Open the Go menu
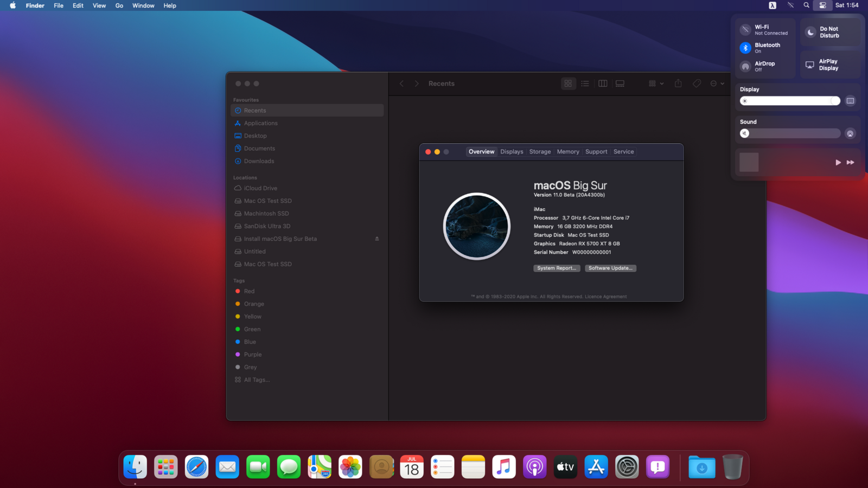Screen dimensions: 868x488 coord(119,5)
